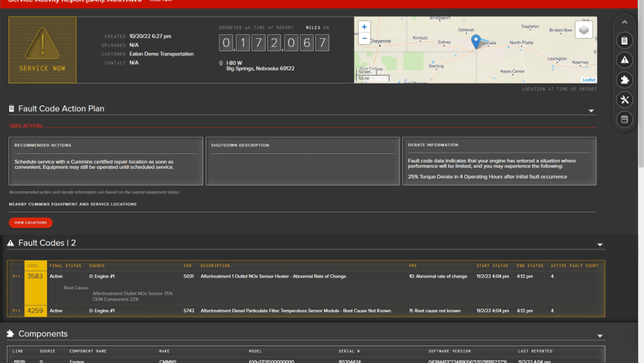Image resolution: width=644 pixels, height=363 pixels.
Task: Switch odometer units to KM
Action: [x=327, y=28]
